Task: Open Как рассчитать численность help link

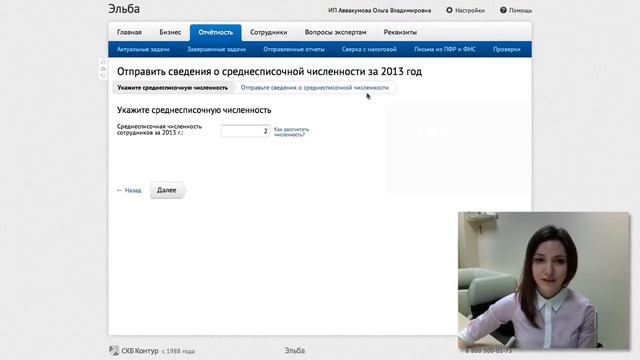Action: click(291, 132)
